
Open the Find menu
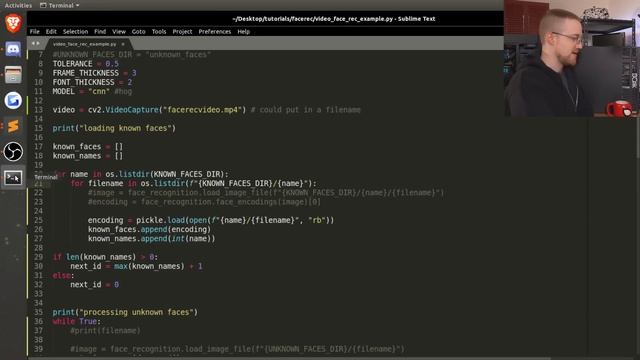coord(100,31)
